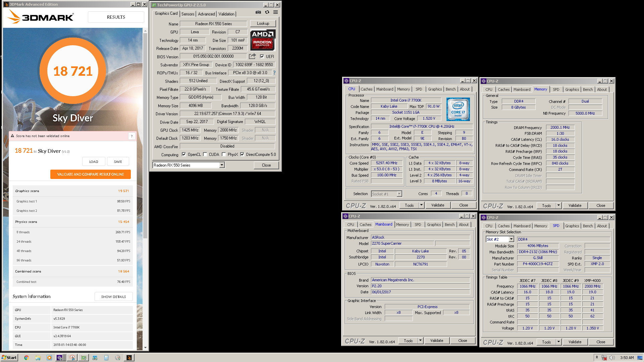Click the SAVE button in 3DMark

pos(118,162)
